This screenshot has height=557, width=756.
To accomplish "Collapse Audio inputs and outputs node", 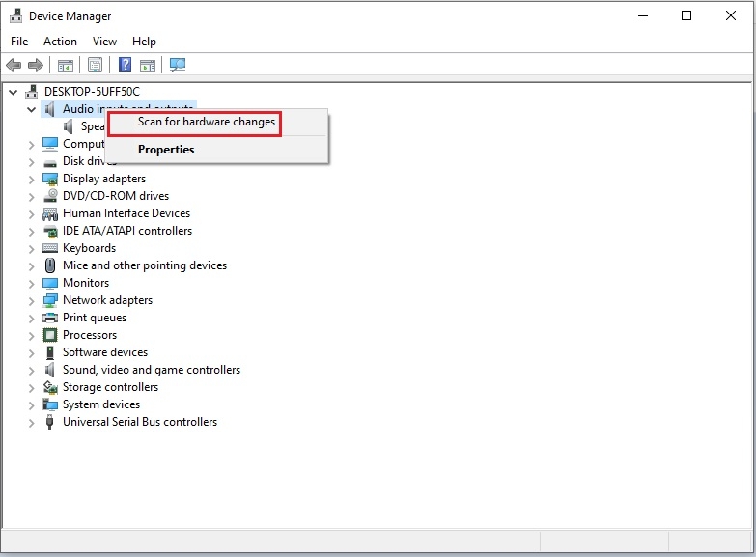I will 31,109.
